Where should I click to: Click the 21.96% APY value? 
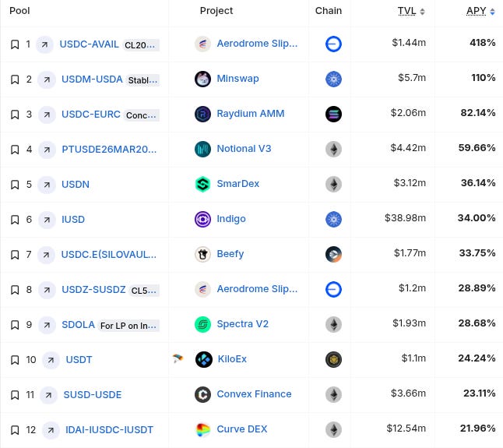[x=478, y=428]
